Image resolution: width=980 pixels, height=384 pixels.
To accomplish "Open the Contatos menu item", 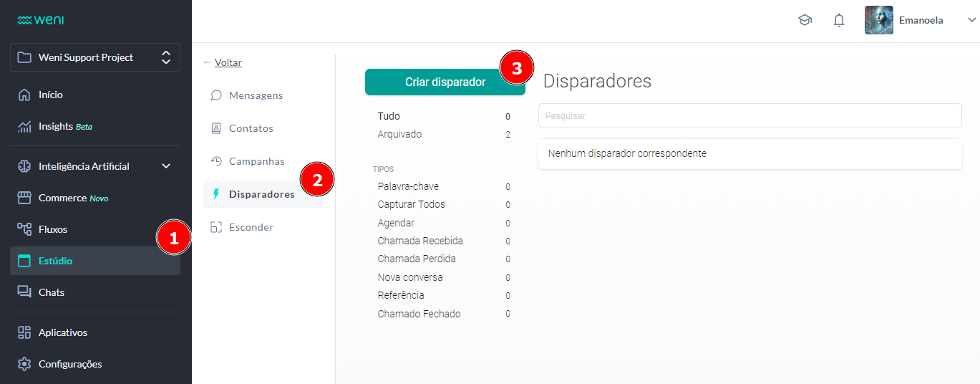I will coord(251,128).
